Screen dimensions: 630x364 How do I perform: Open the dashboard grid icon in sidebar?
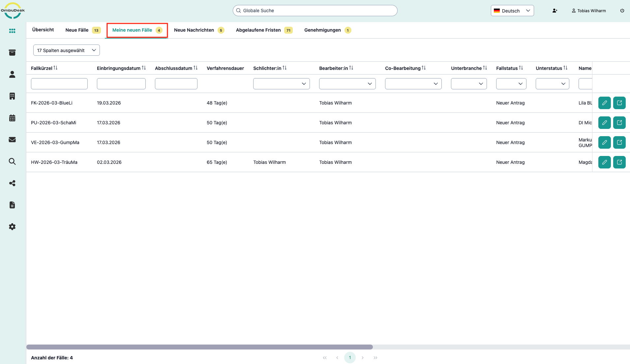[12, 31]
